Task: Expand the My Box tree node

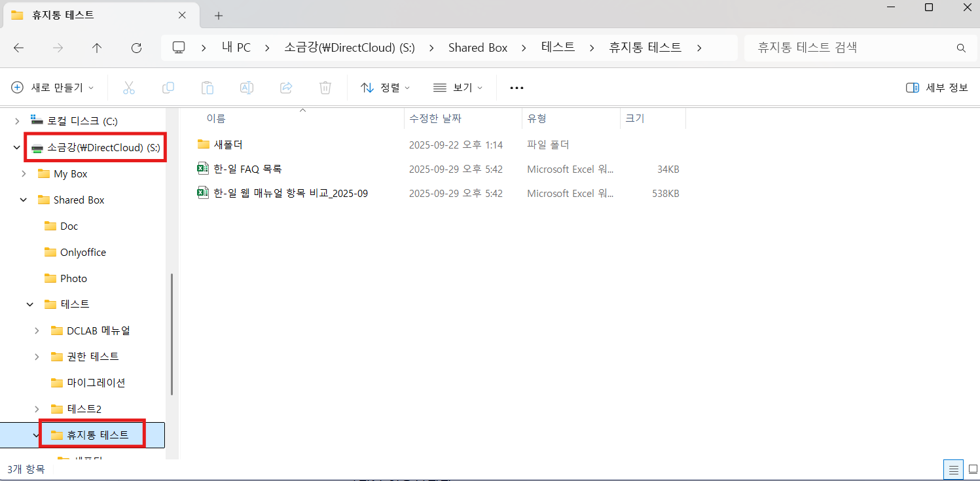Action: 24,174
